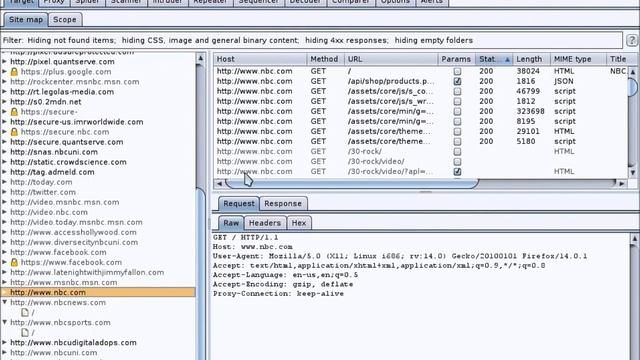Sort table by Length column
Screen dimensions: 640x360
[x=531, y=59]
